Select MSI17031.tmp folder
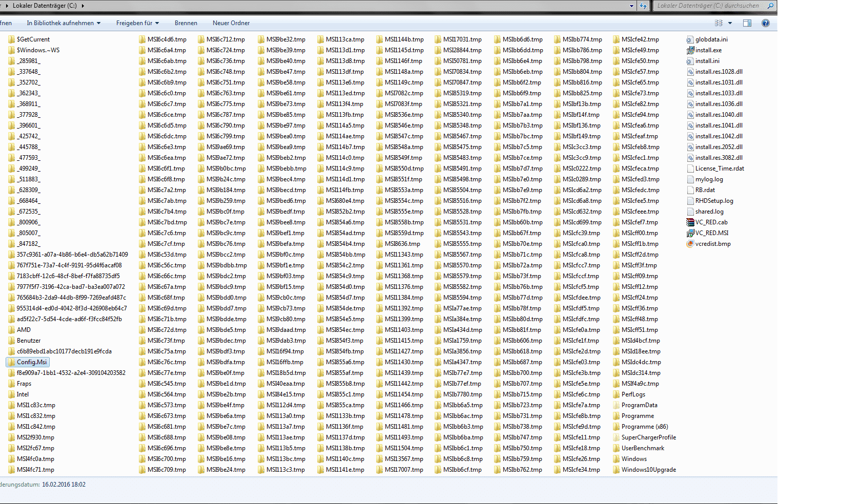The width and height of the screenshot is (861, 504). tap(458, 39)
